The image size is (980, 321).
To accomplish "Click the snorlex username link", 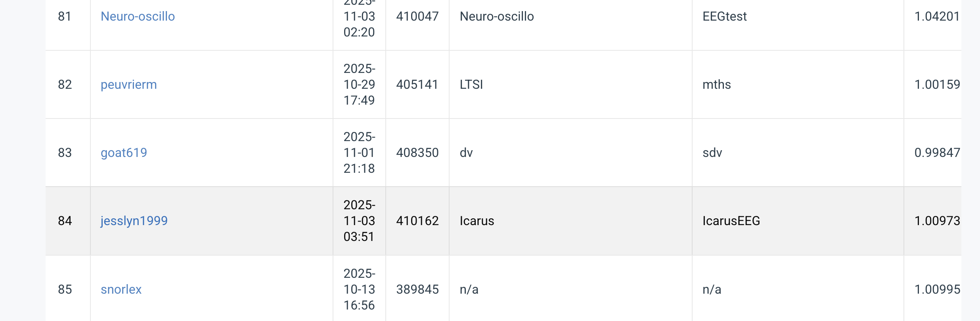I will pos(121,289).
